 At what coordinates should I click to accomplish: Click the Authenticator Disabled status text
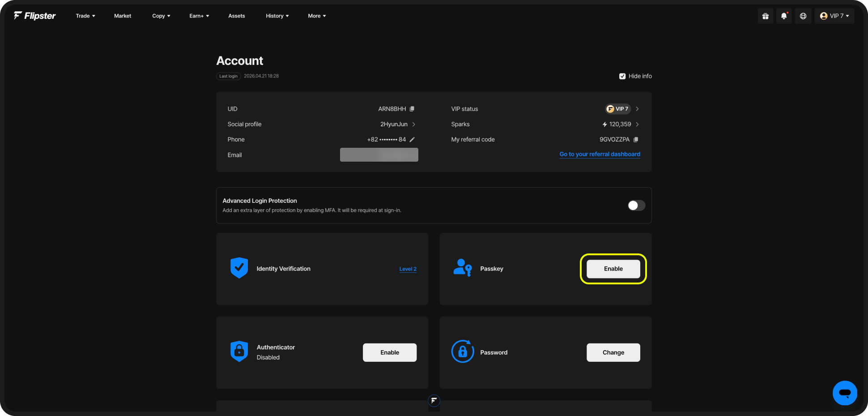[x=268, y=357]
